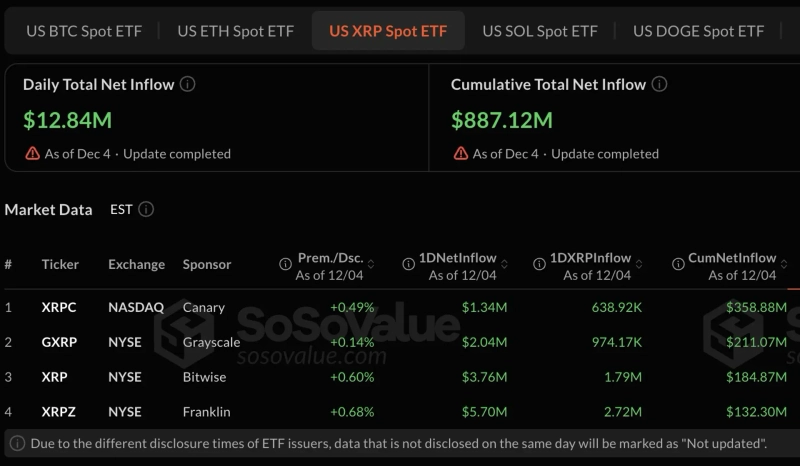Image resolution: width=800 pixels, height=466 pixels.
Task: Select the GXRP Grayscale ticker
Action: tap(59, 342)
